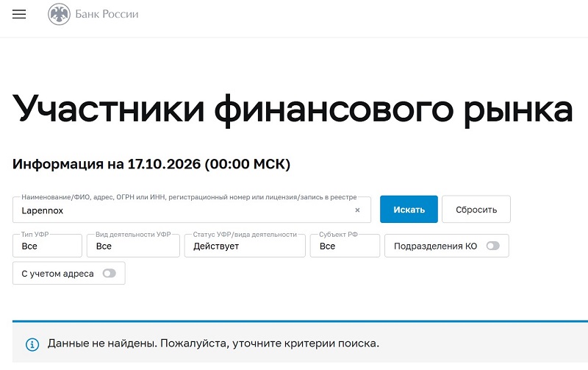Toggle the С учетом адреса switch
The width and height of the screenshot is (588, 370).
click(x=109, y=273)
